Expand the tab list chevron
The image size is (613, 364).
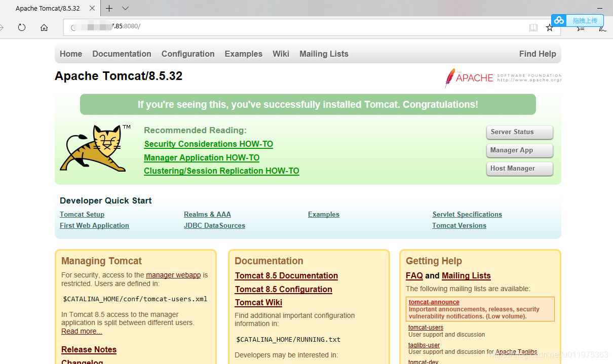click(126, 9)
